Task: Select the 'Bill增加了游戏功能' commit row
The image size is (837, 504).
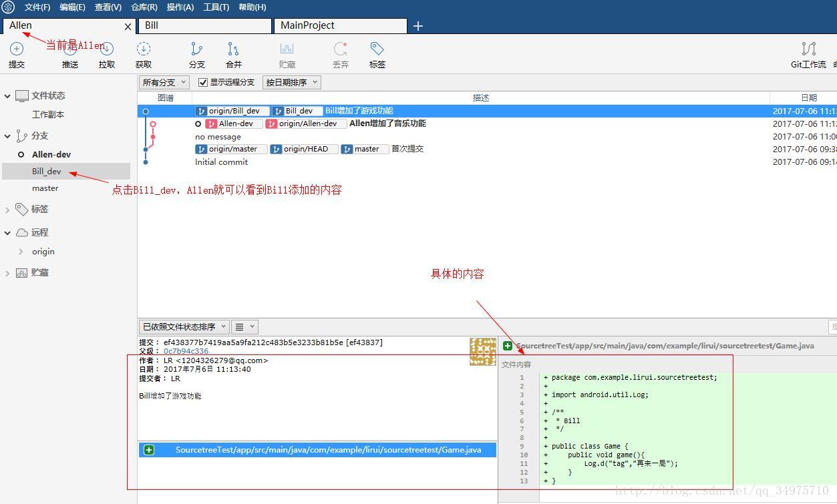Action: [x=487, y=111]
